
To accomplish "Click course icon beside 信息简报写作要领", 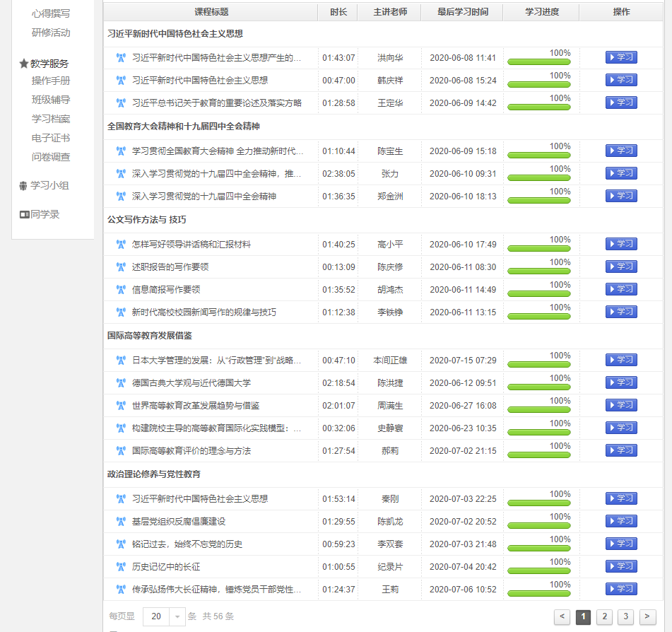I will point(120,290).
